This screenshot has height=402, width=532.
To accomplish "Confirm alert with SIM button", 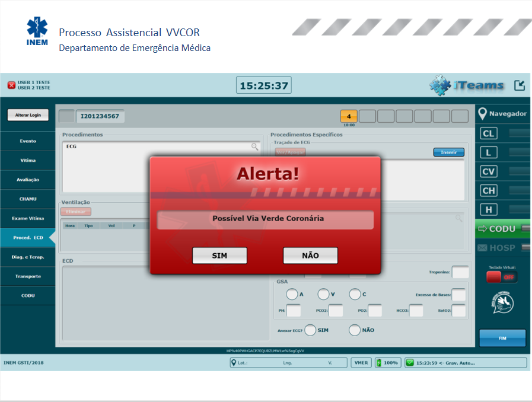I will point(219,256).
